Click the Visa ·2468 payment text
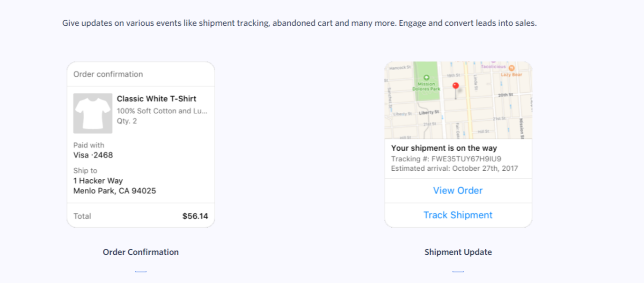The width and height of the screenshot is (644, 283). click(93, 155)
